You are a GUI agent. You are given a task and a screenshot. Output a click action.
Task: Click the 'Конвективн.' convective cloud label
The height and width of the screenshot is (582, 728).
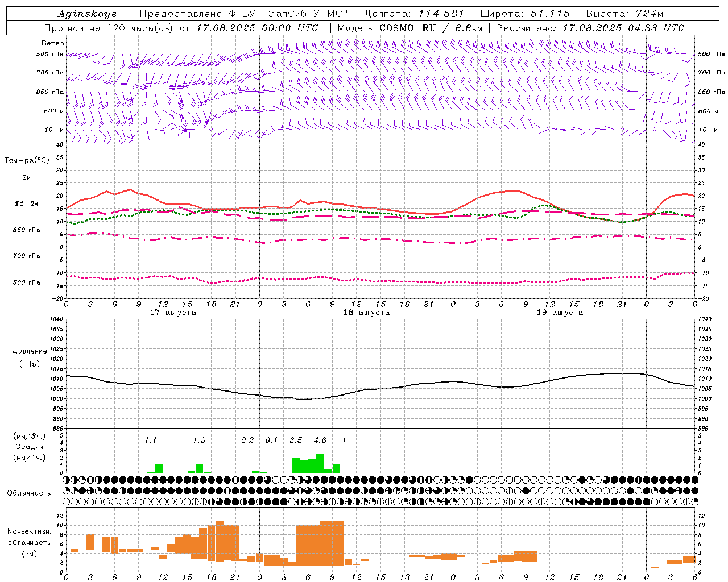[30, 531]
